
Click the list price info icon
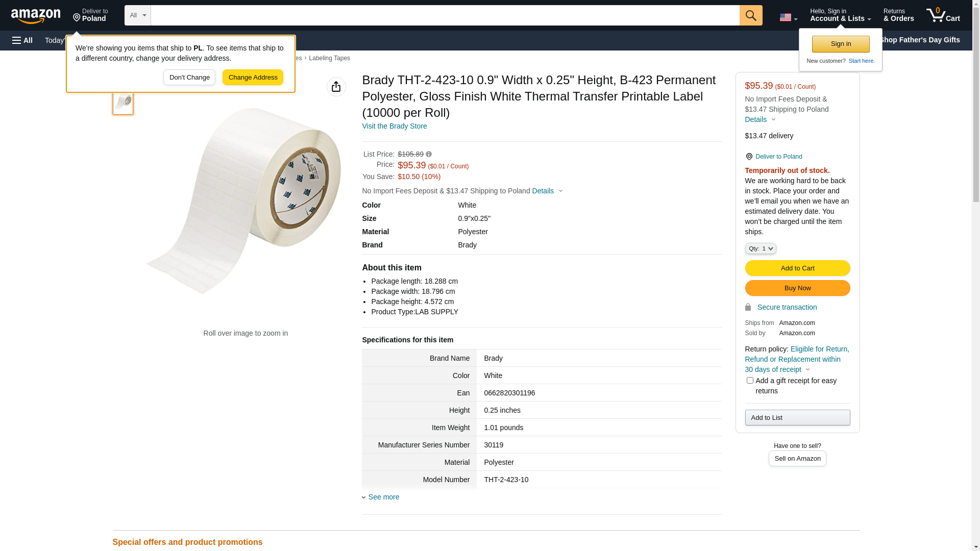[x=429, y=154]
